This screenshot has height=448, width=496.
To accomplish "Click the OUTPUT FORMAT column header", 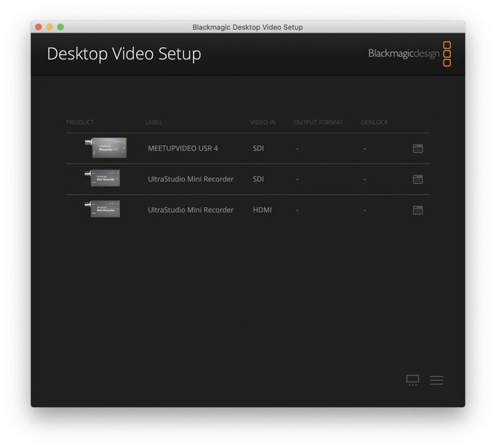I will pos(318,122).
